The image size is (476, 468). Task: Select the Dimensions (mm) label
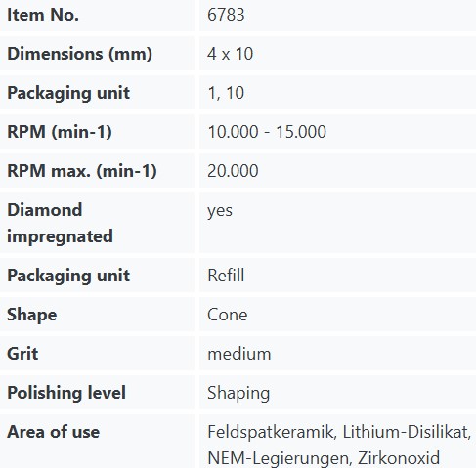coord(79,54)
